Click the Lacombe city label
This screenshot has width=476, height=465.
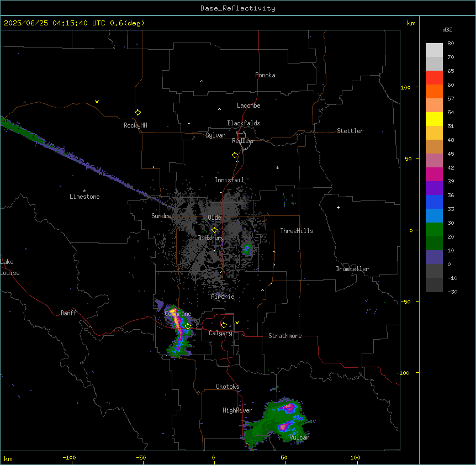(x=248, y=105)
